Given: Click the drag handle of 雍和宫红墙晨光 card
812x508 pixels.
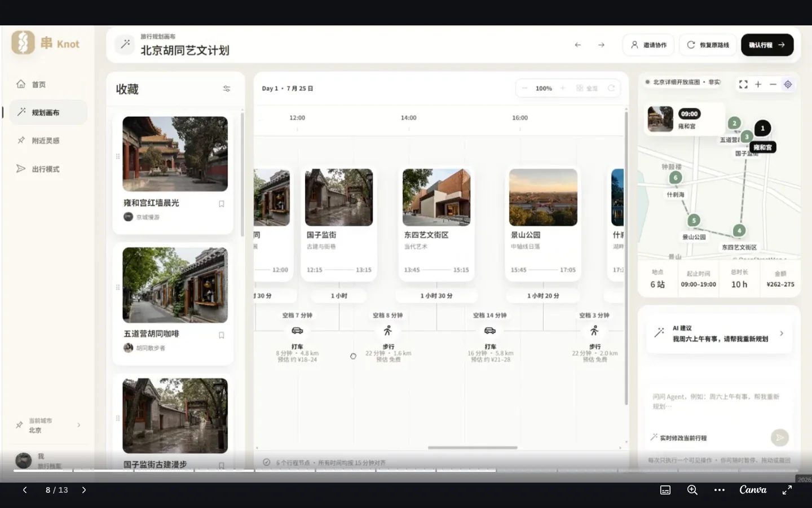Looking at the screenshot, I should click(117, 156).
